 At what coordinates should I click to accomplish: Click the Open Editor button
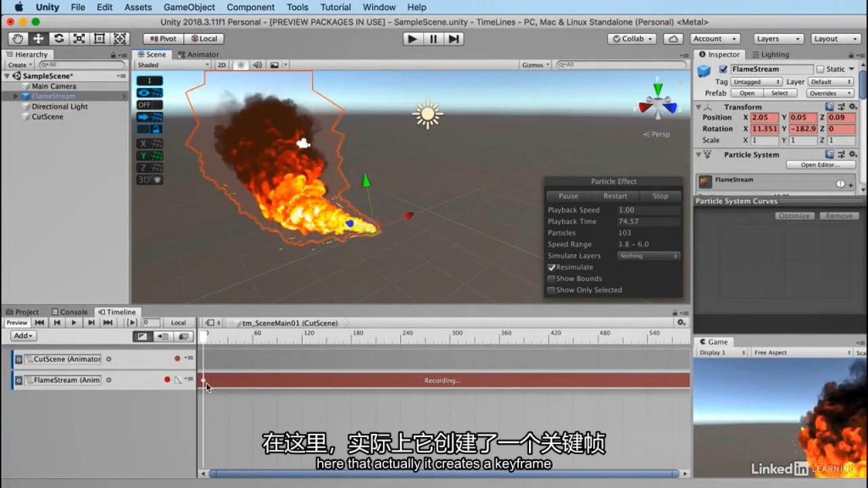coord(821,165)
